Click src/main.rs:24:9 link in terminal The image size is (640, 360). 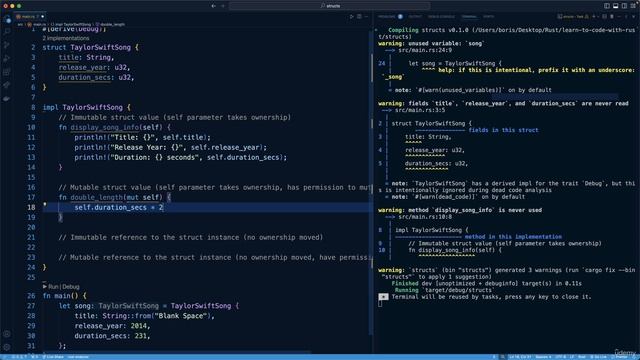click(424, 50)
